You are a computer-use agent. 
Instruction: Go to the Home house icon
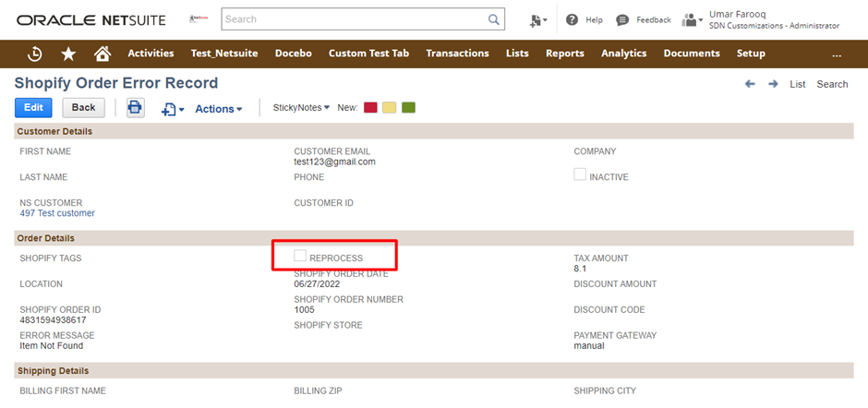[102, 54]
